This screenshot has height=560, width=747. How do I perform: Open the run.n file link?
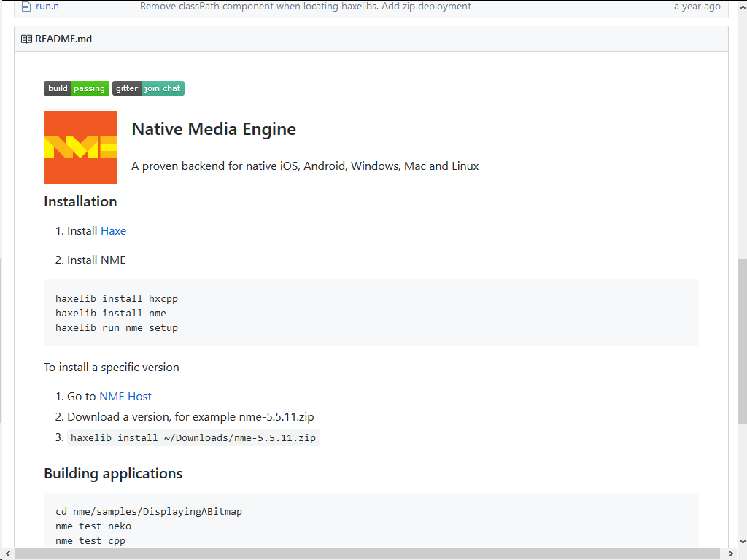[x=47, y=7]
